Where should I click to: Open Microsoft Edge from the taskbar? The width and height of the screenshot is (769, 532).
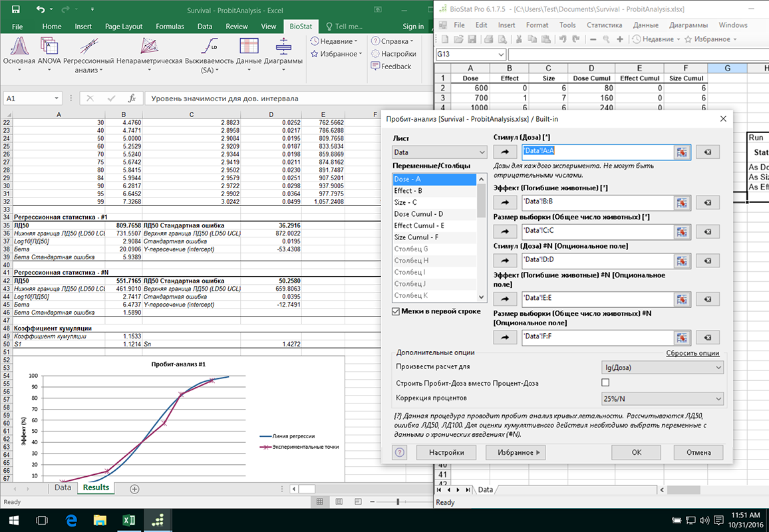click(72, 520)
